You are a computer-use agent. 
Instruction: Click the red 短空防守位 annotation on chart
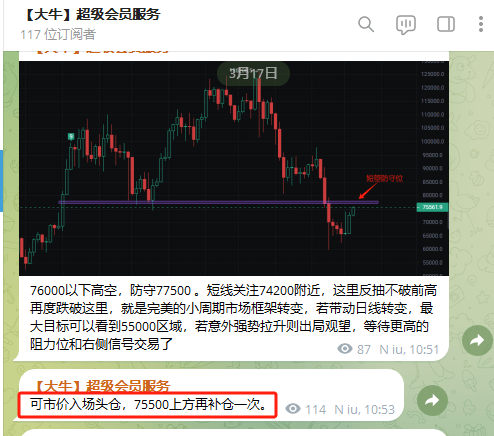click(x=384, y=179)
